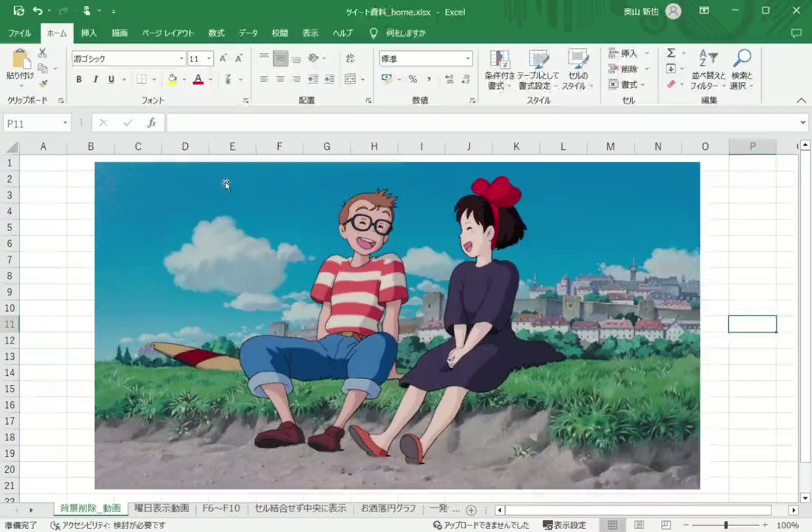Click the Fill down arrow icon
Screen dimensions: 812x532
tap(671, 68)
